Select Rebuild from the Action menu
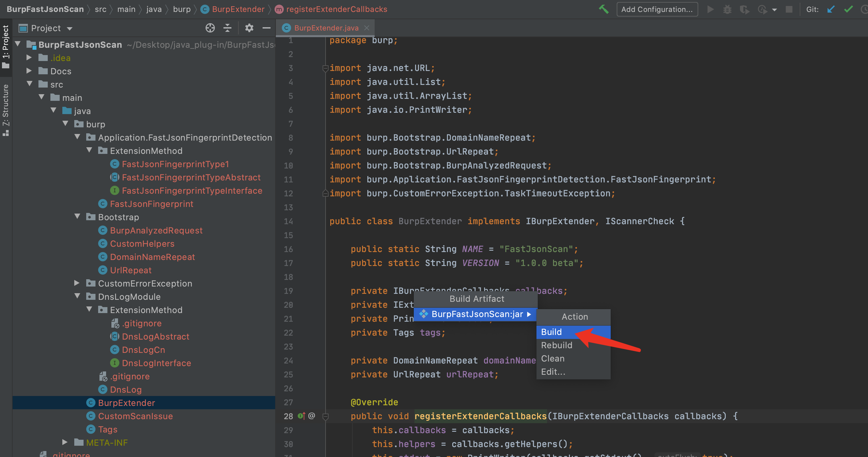Screen dimensions: 868x457 (x=556, y=345)
